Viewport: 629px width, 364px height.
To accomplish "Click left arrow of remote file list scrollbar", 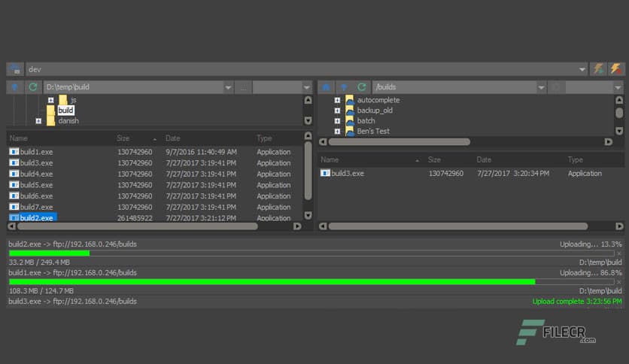I will (x=323, y=226).
